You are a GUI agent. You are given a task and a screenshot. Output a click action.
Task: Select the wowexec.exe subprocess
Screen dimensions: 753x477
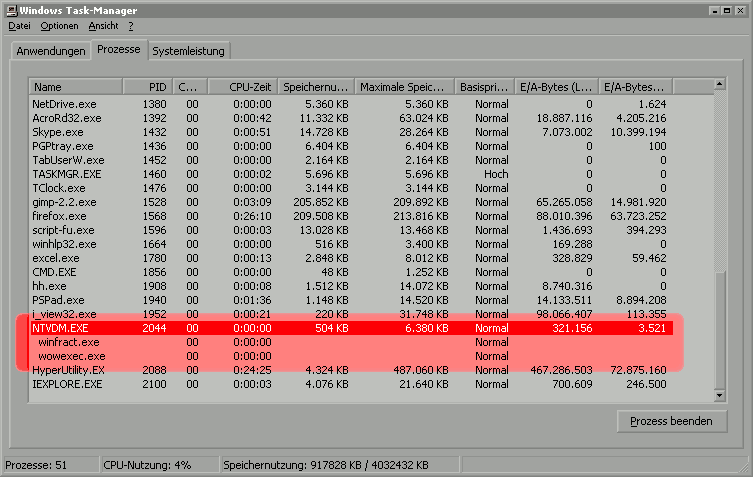click(351, 356)
